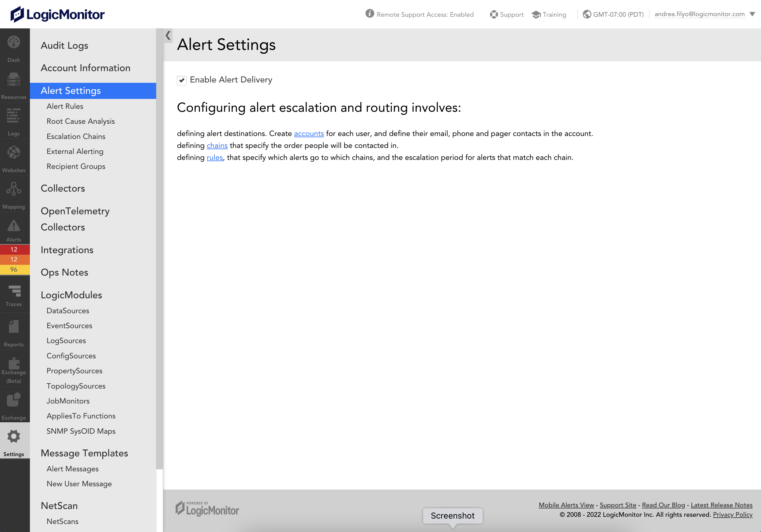Click the andrea.filyo@logicmonitor.com account name
761x532 pixels.
(700, 14)
